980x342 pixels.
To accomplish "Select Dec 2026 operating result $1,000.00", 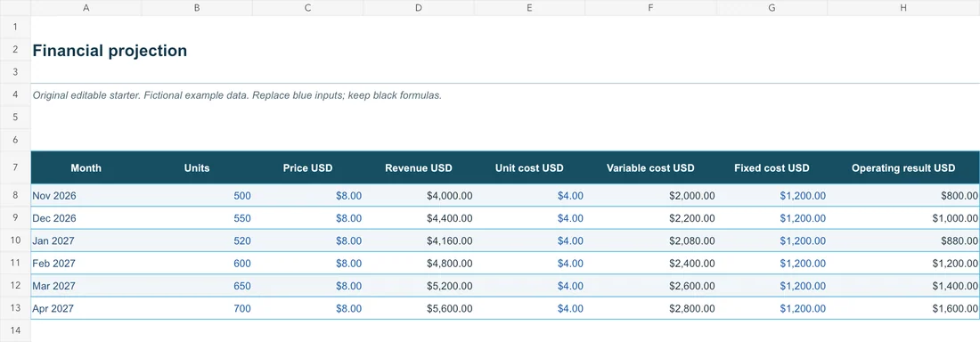I will [903, 218].
